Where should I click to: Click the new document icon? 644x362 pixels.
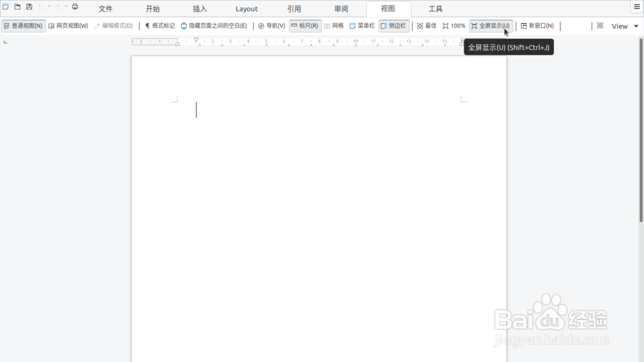coord(6,6)
